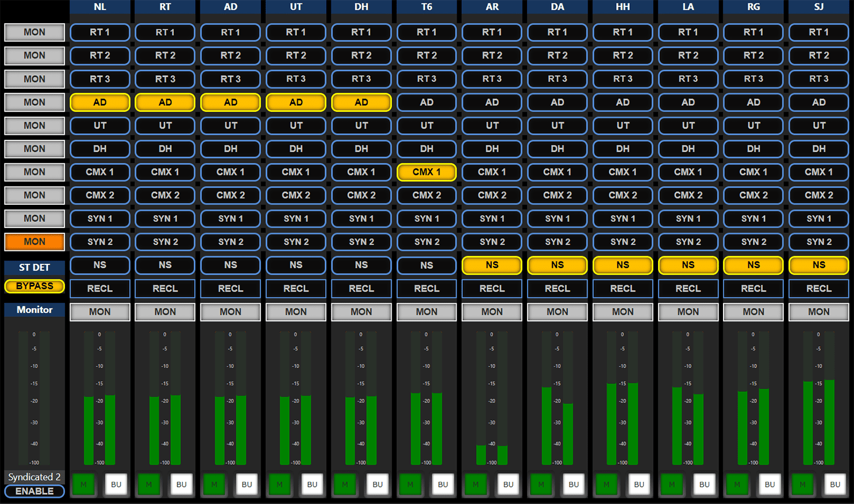This screenshot has height=504, width=854.
Task: Choose AD source in the LA column
Action: 688,102
